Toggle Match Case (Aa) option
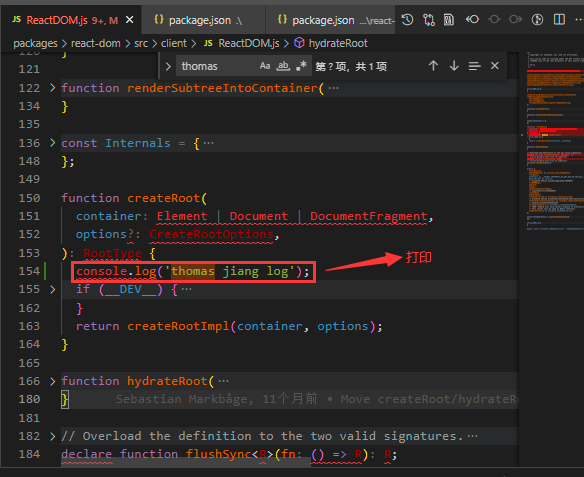The image size is (584, 477). point(265,66)
